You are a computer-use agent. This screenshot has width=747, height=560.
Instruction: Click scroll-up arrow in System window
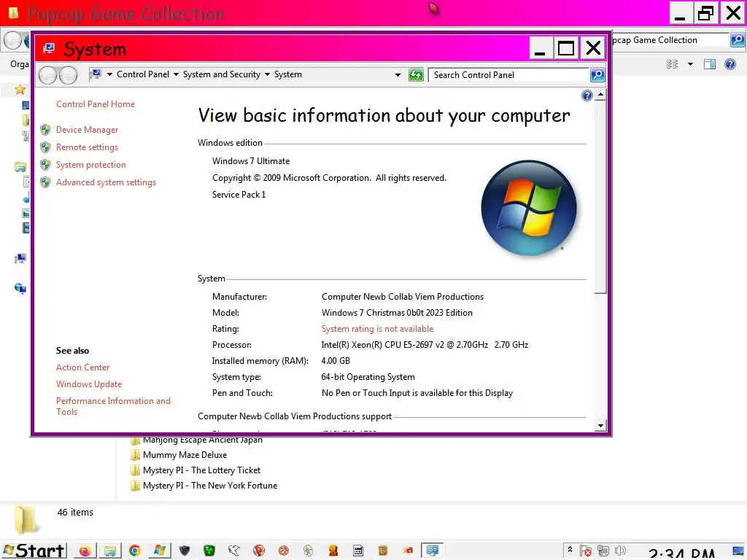tap(600, 94)
